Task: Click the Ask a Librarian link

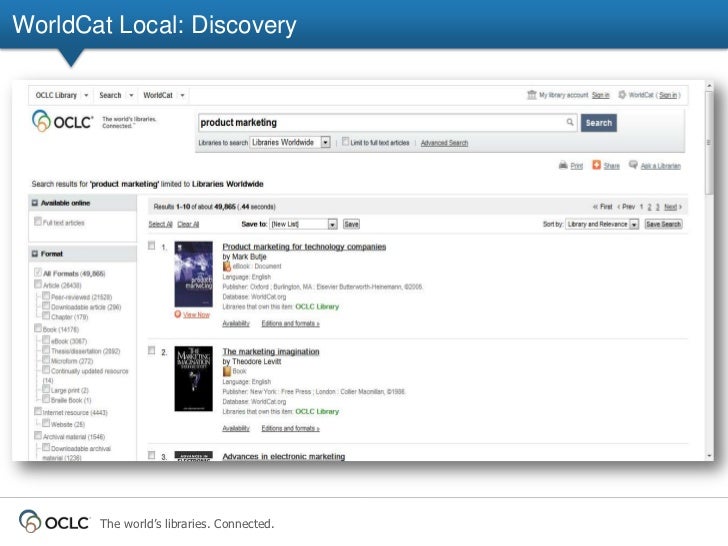Action: [x=661, y=166]
